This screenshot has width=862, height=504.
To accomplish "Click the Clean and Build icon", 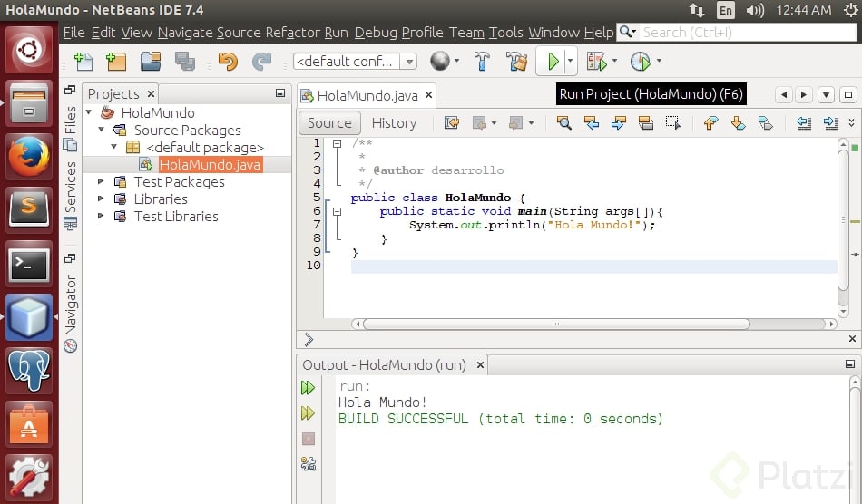I will pos(517,61).
